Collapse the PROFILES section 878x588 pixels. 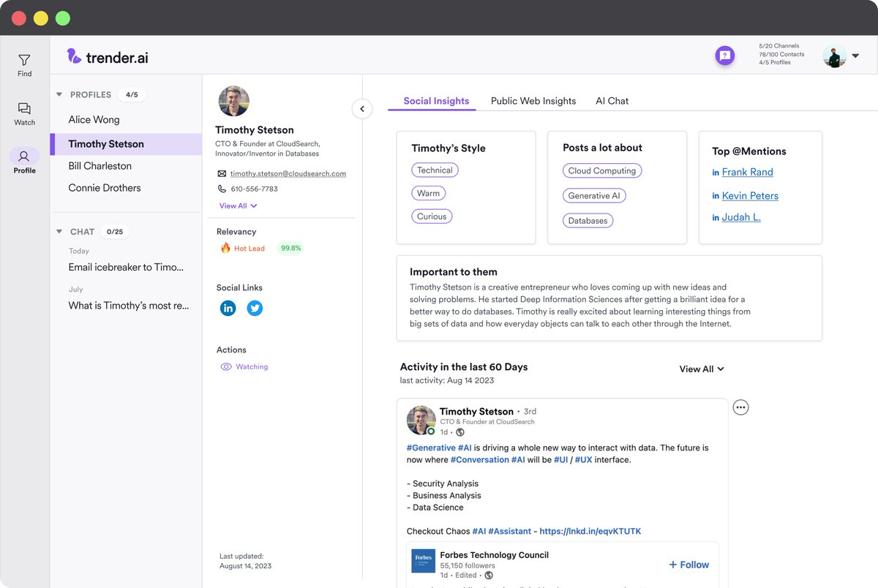click(x=59, y=94)
